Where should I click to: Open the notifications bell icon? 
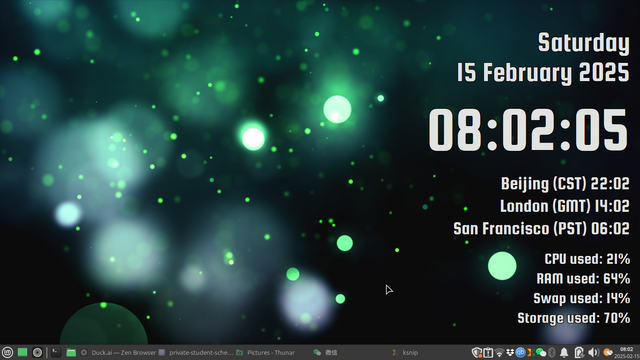pos(564,352)
